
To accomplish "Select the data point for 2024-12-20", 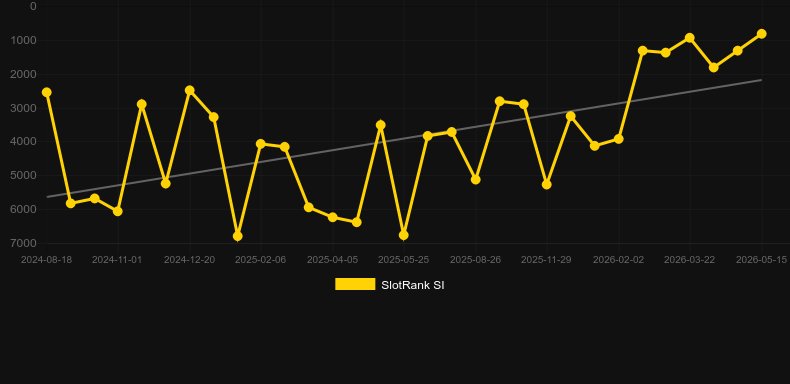I will coord(189,90).
